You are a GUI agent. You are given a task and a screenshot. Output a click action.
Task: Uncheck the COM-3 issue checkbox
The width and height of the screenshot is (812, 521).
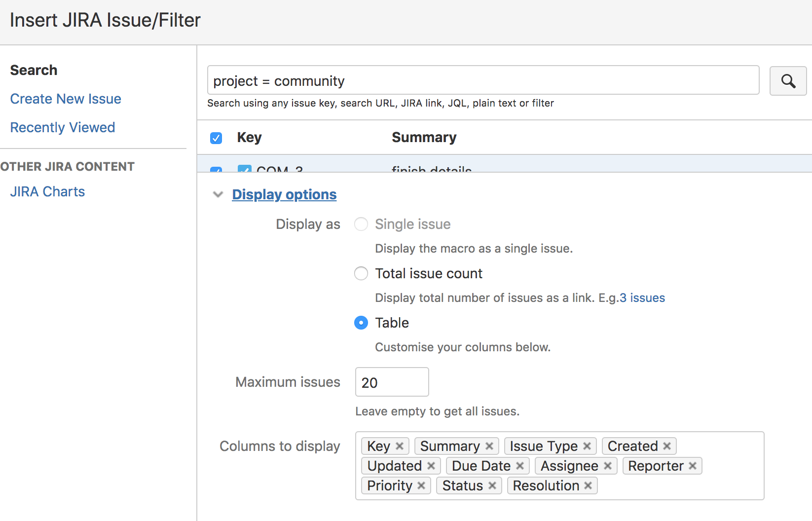(244, 170)
